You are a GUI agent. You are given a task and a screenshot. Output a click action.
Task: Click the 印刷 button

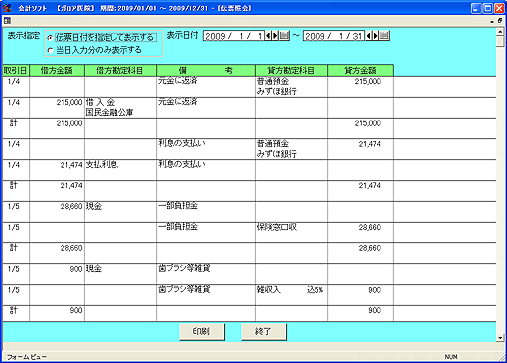202,331
